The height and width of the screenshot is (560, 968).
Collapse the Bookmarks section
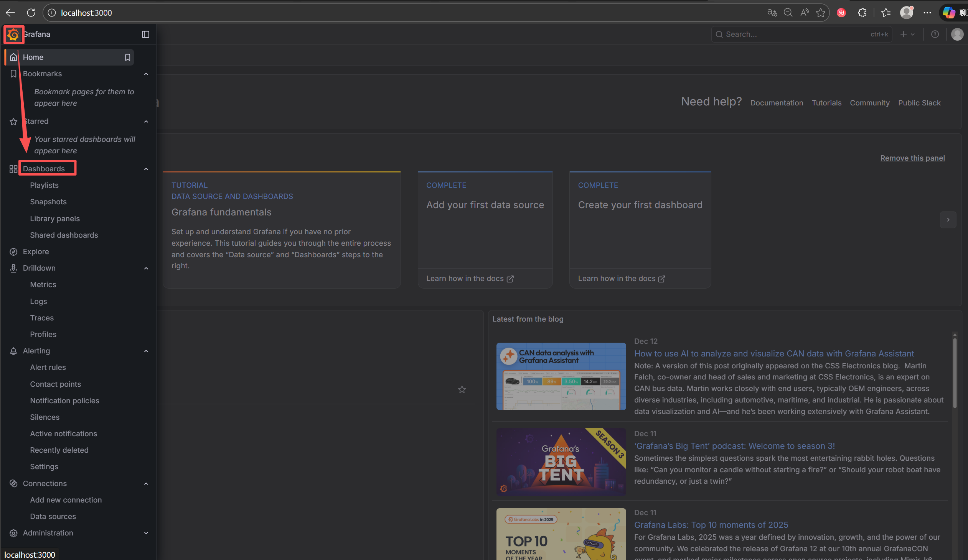click(146, 74)
